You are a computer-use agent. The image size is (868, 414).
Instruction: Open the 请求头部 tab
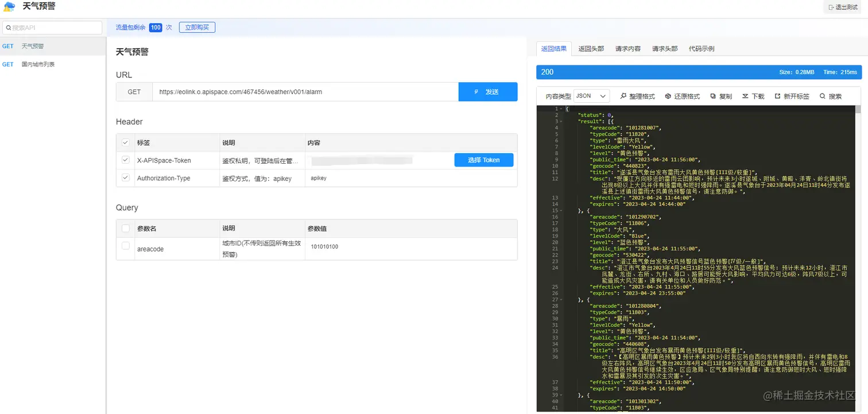[x=665, y=49]
